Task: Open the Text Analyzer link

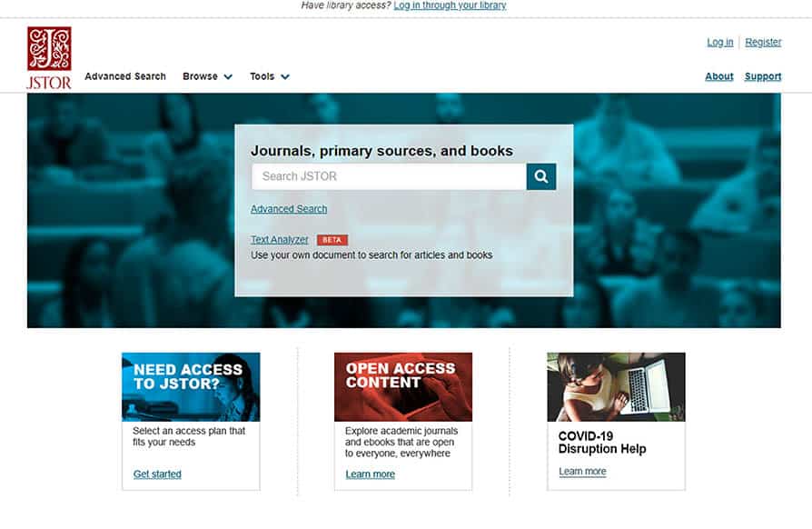Action: (x=280, y=239)
